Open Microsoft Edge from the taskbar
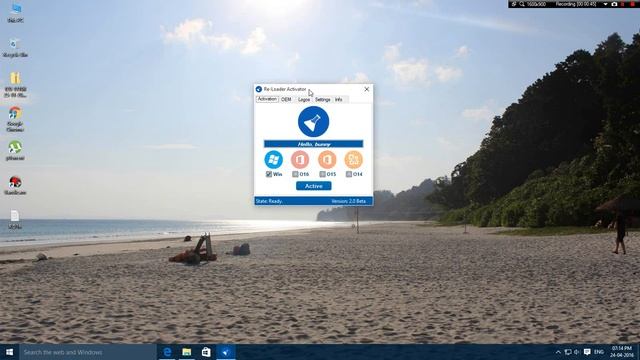This screenshot has height=360, width=640. tap(167, 352)
